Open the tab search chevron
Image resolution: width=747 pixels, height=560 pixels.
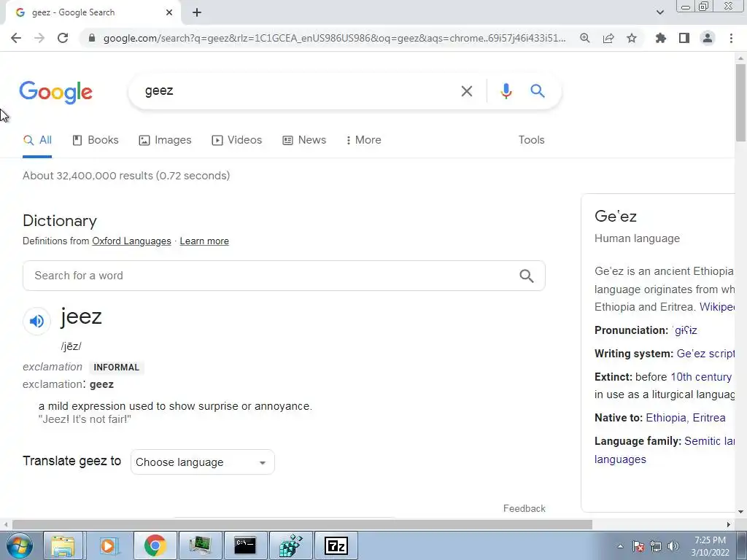click(x=659, y=12)
